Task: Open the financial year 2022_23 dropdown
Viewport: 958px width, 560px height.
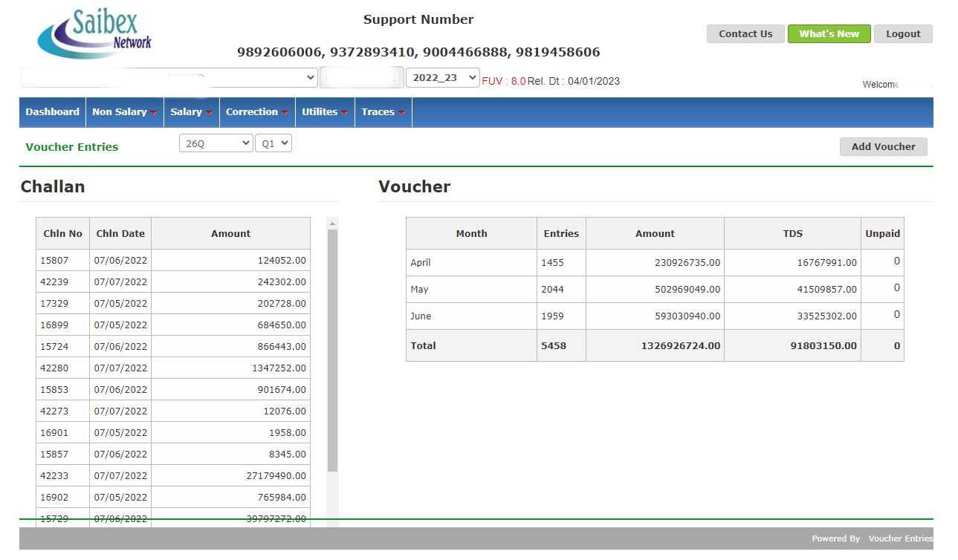Action: pos(442,77)
